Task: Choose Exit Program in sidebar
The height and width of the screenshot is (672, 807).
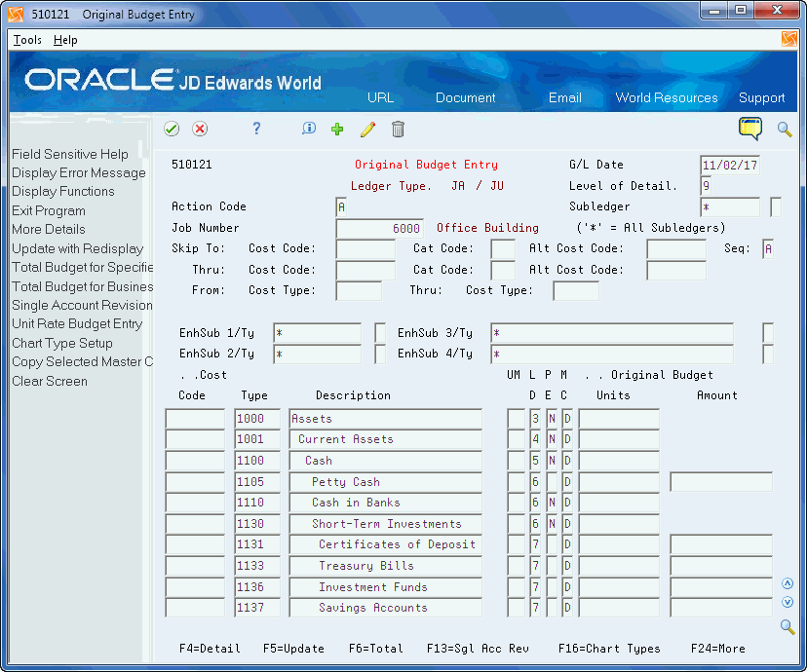Action: [49, 210]
